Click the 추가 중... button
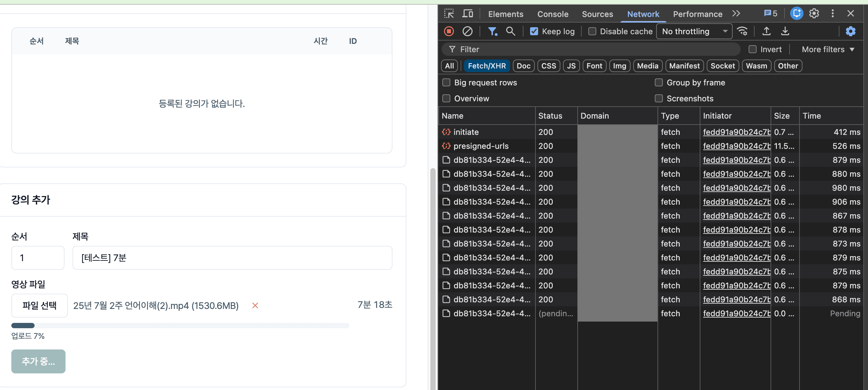This screenshot has height=390, width=868. [39, 361]
